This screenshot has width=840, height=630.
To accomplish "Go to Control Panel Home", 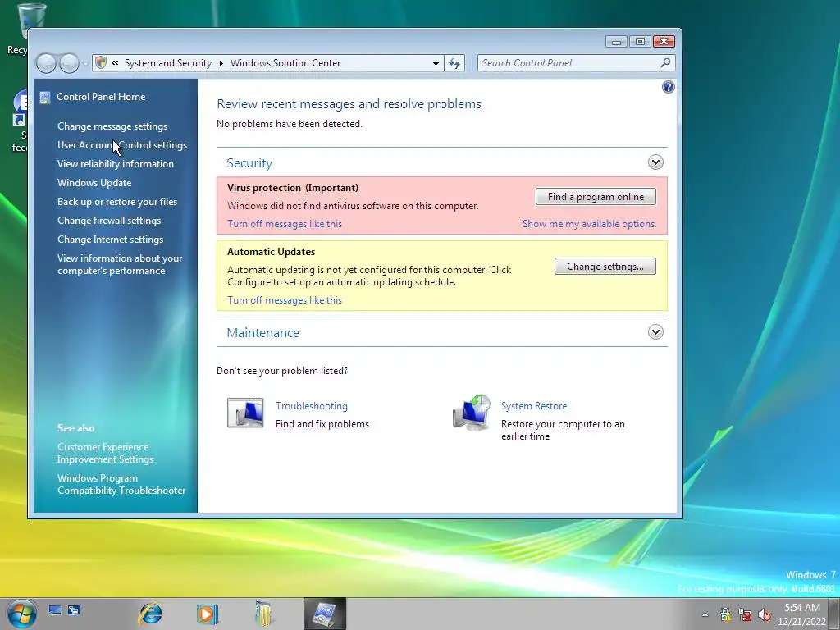I will tap(101, 97).
